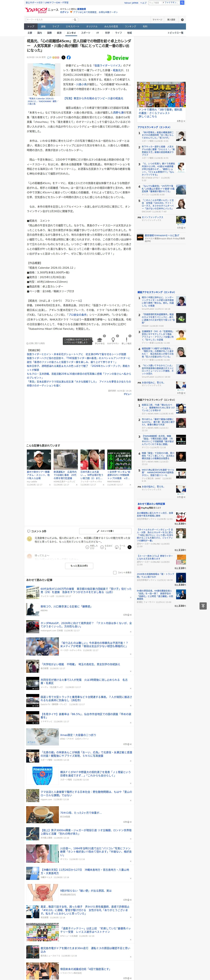
Task: Open the 速報 navigation tab
Action: tap(43, 27)
